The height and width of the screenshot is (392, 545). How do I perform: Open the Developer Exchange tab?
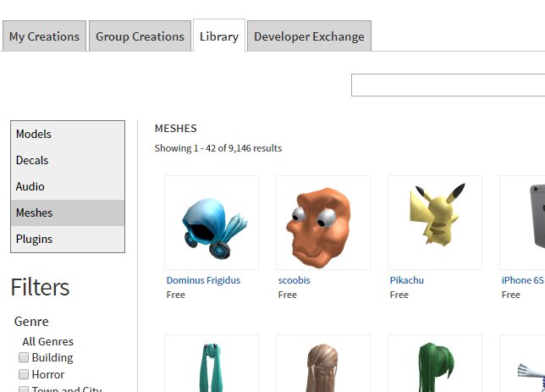pos(309,36)
